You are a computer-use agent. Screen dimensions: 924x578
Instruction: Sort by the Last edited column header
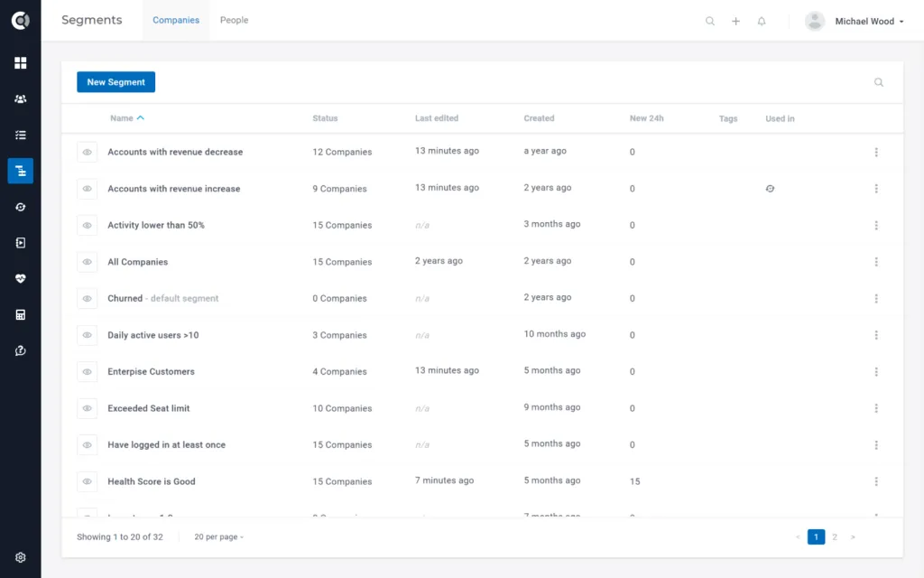point(437,118)
